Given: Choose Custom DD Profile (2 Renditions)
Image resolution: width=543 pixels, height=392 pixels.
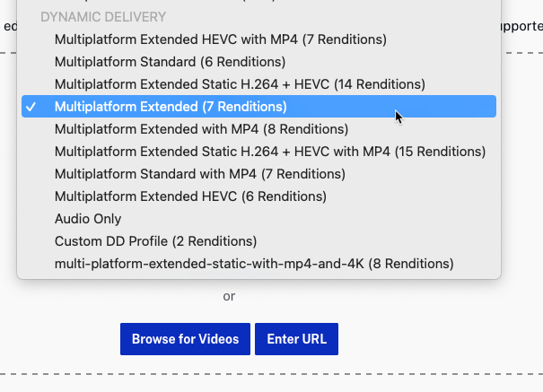Looking at the screenshot, I should [x=155, y=241].
